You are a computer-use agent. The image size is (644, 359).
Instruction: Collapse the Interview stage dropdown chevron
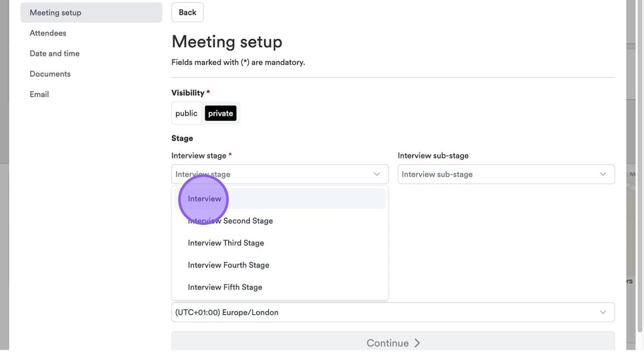(x=377, y=174)
